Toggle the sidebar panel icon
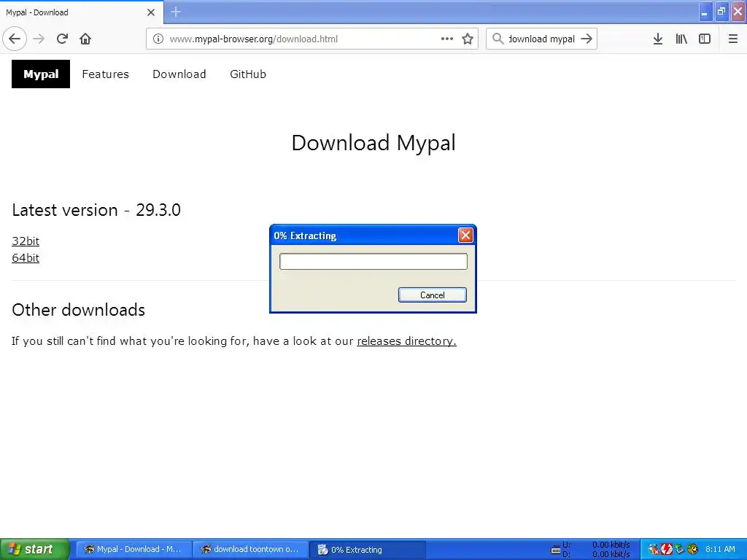The image size is (747, 560). tap(705, 39)
